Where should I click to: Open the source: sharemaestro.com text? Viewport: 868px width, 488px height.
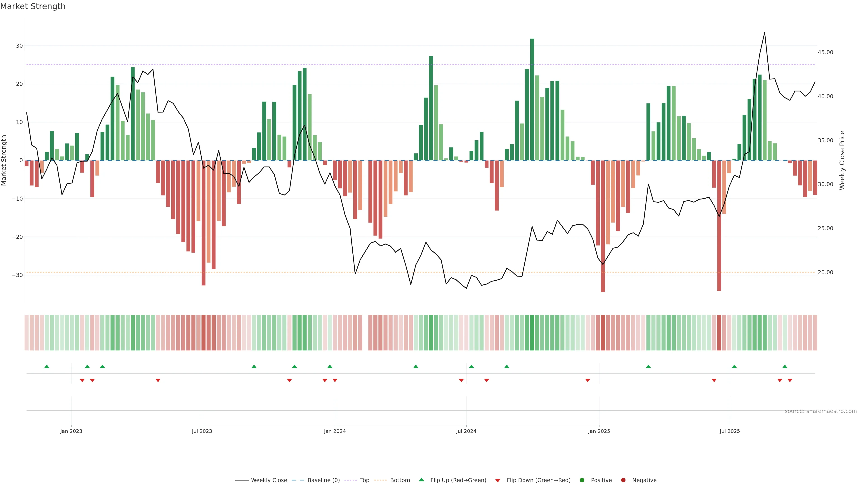[x=821, y=411]
